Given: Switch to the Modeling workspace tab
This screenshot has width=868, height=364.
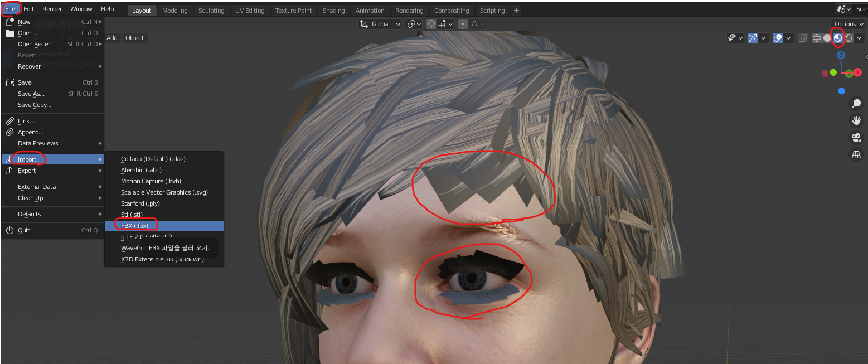Looking at the screenshot, I should point(175,10).
